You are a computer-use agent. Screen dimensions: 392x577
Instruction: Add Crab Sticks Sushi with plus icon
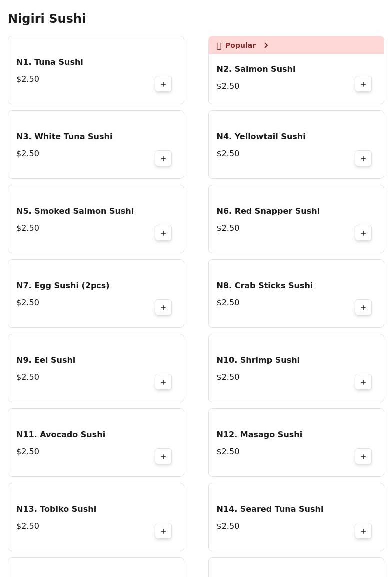click(x=363, y=308)
